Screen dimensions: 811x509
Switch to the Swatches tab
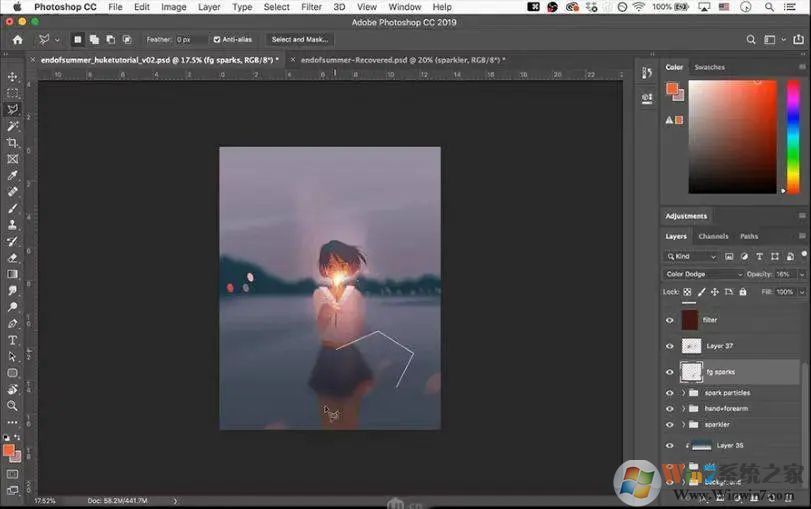click(709, 67)
